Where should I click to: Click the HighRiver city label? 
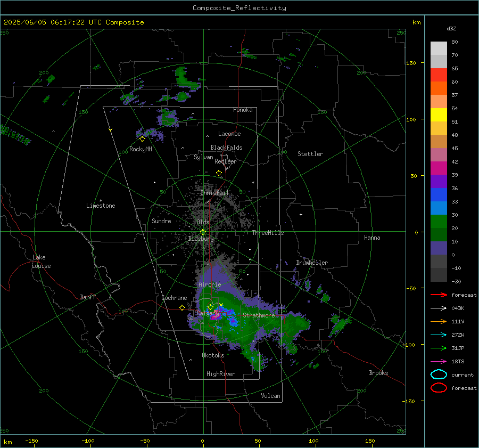(x=221, y=374)
